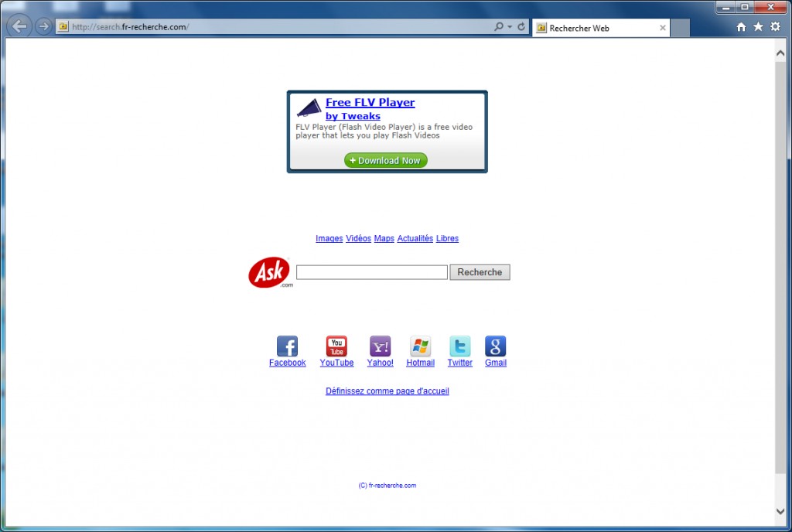The height and width of the screenshot is (532, 792).
Task: Click the Gmail icon
Action: coord(496,346)
